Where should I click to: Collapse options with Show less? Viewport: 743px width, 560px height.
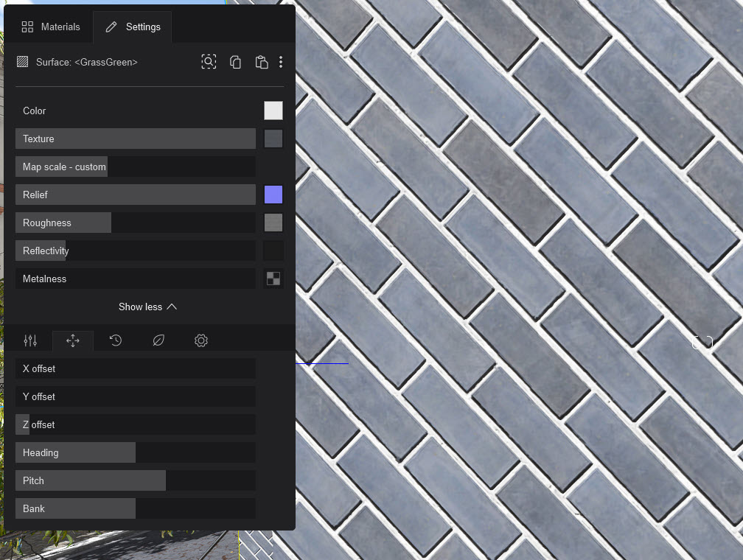147,307
